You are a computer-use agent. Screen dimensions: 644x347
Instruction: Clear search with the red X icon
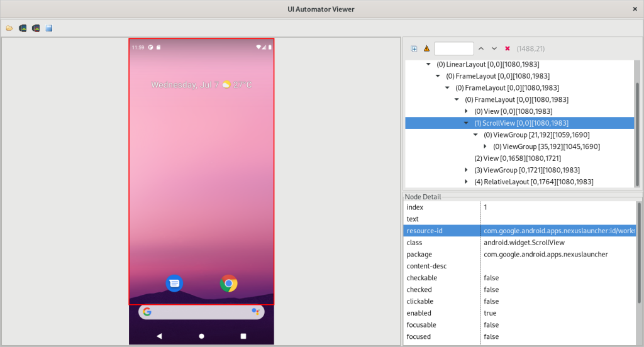[508, 48]
